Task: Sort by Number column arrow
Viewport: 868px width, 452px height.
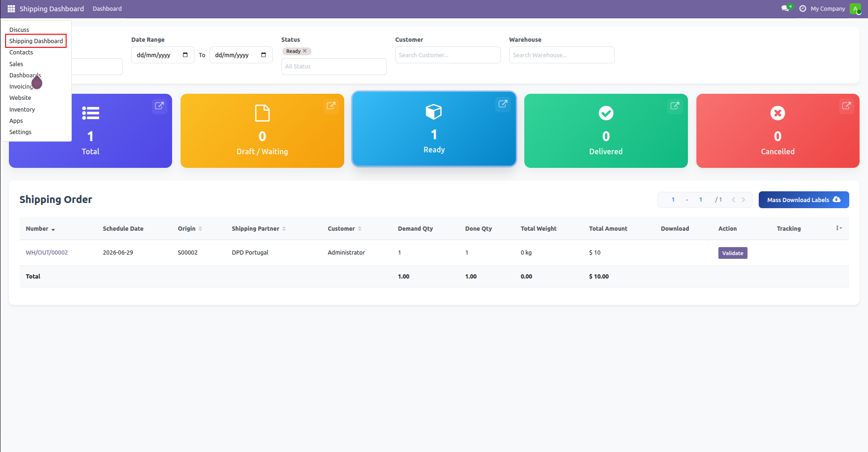Action: pos(53,229)
